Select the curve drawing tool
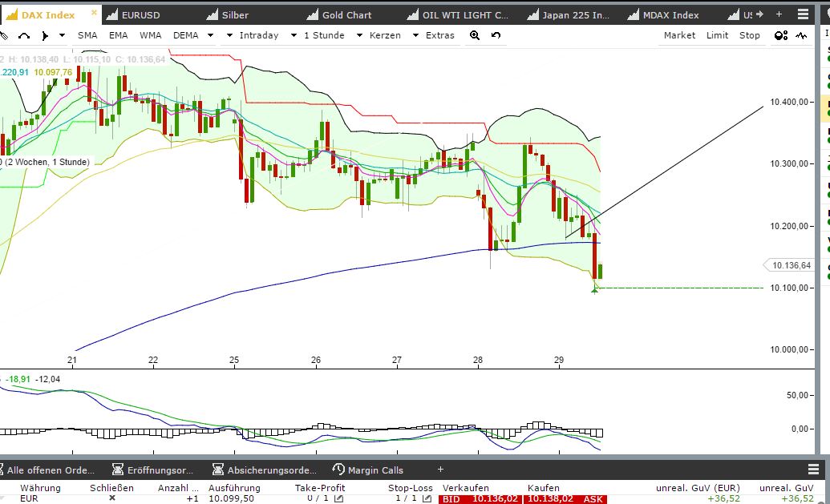 (x=25, y=35)
